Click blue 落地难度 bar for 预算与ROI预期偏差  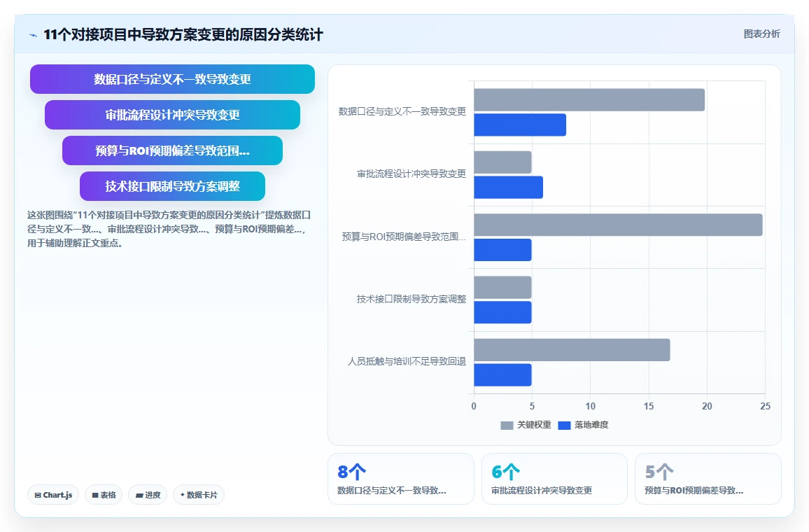pos(502,250)
